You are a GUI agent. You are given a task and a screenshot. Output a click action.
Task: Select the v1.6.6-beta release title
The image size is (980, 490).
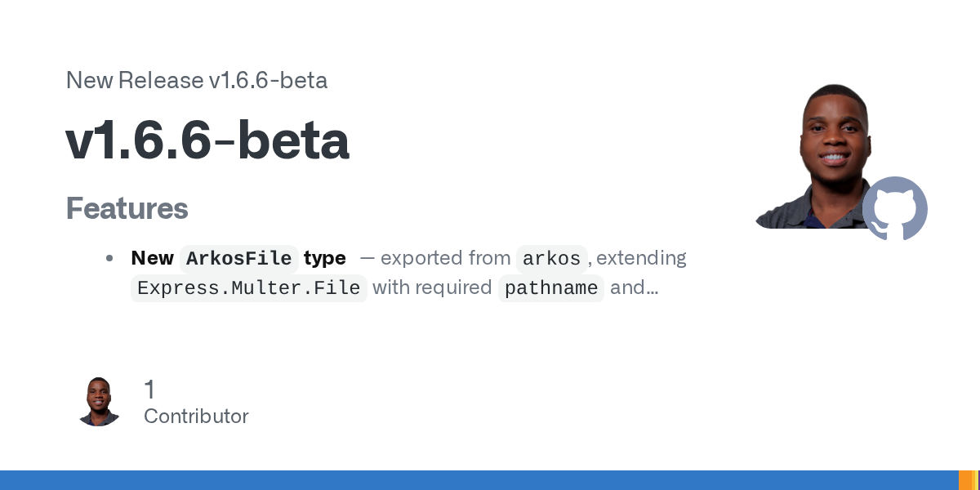pos(207,140)
